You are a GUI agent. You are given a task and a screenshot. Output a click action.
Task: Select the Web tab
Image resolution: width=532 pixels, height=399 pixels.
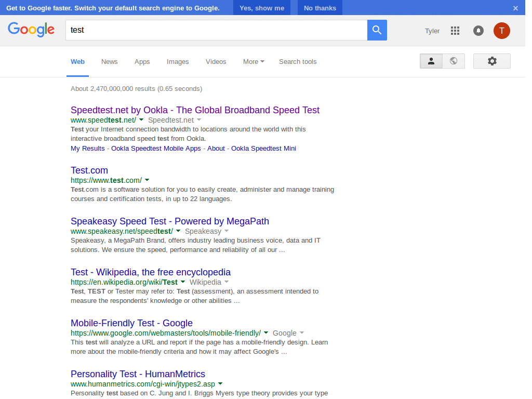78,62
